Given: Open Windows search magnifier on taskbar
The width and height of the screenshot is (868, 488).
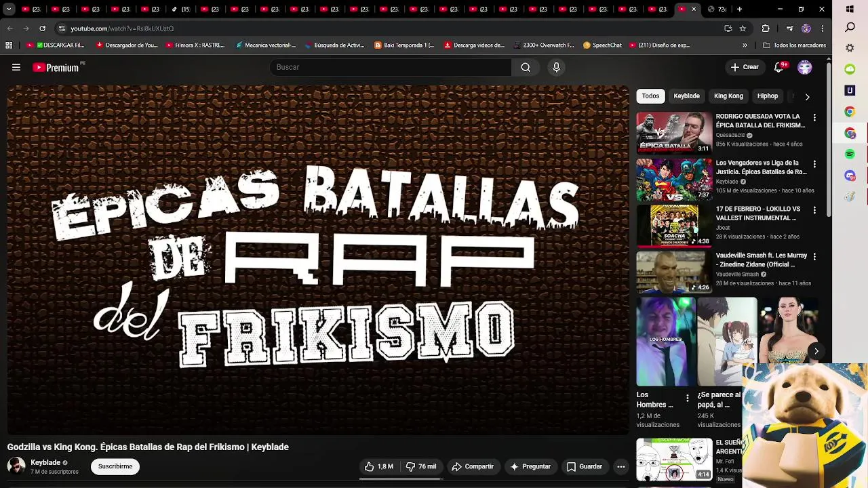Looking at the screenshot, I should pyautogui.click(x=850, y=27).
